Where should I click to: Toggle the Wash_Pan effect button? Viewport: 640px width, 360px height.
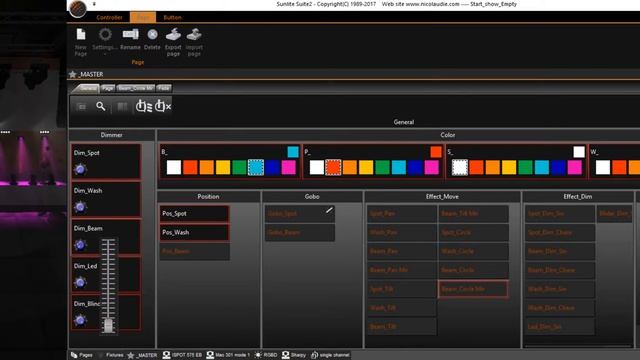click(x=402, y=232)
